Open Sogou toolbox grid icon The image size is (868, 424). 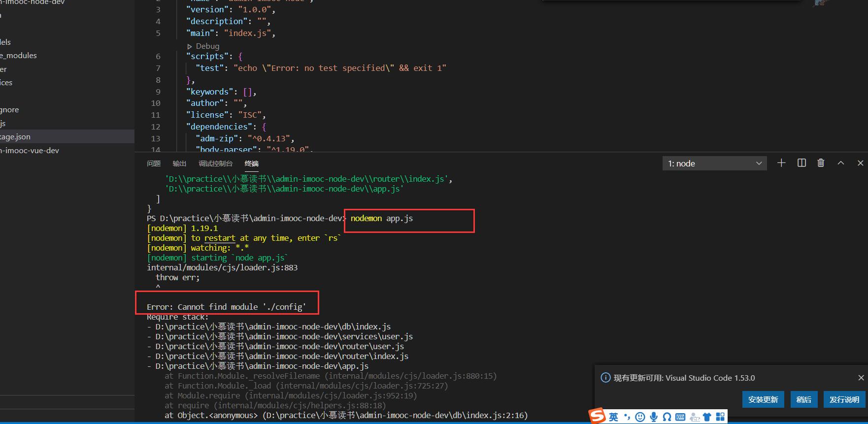click(720, 417)
